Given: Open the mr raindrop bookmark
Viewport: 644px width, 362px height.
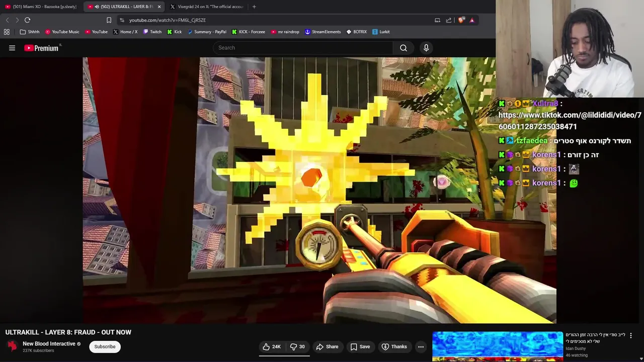Looking at the screenshot, I should coord(285,32).
